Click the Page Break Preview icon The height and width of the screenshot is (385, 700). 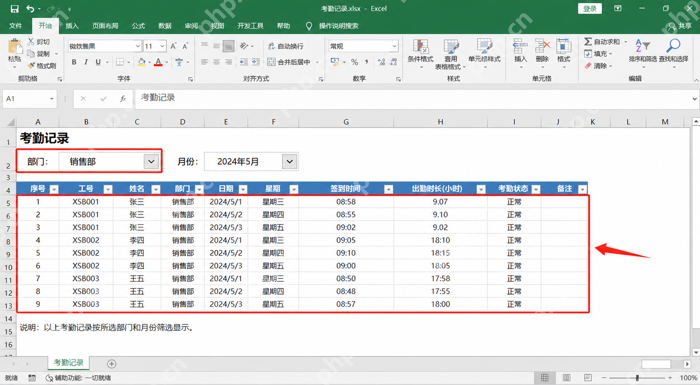588,378
